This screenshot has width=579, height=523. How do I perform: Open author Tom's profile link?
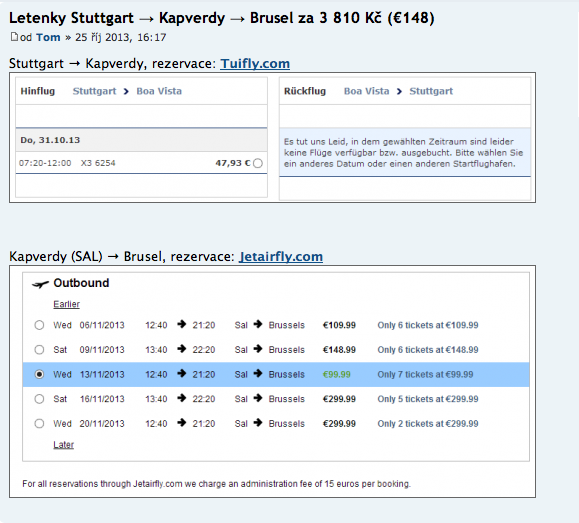48,37
